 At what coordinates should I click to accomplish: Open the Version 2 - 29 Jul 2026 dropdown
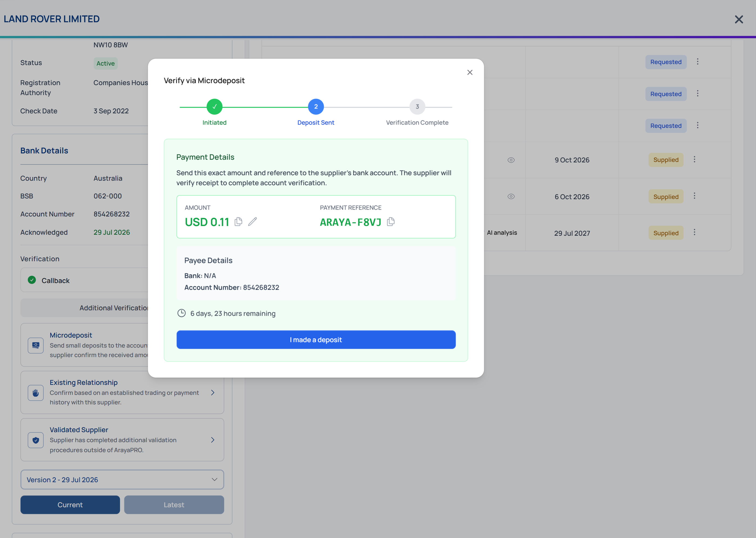point(122,479)
